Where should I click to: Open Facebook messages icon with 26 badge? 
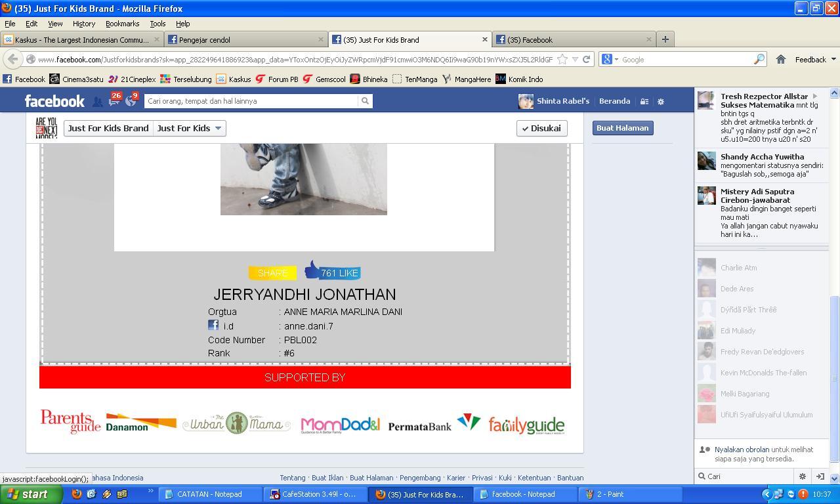tap(114, 101)
